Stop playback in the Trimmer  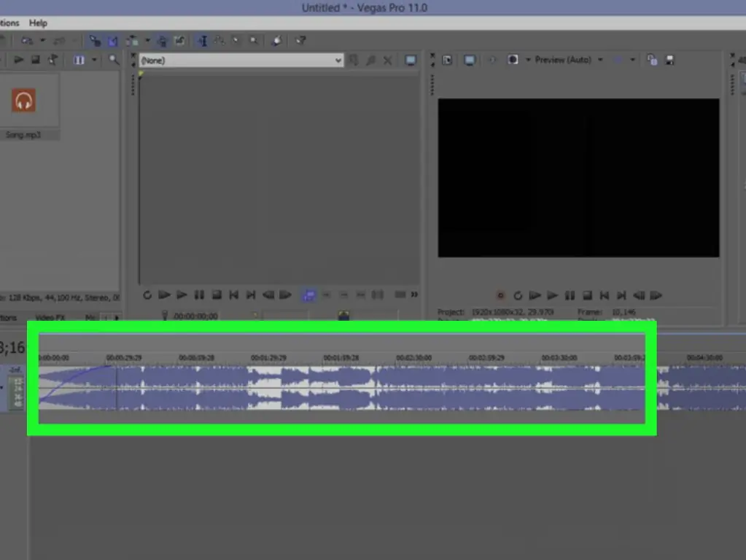tap(217, 295)
